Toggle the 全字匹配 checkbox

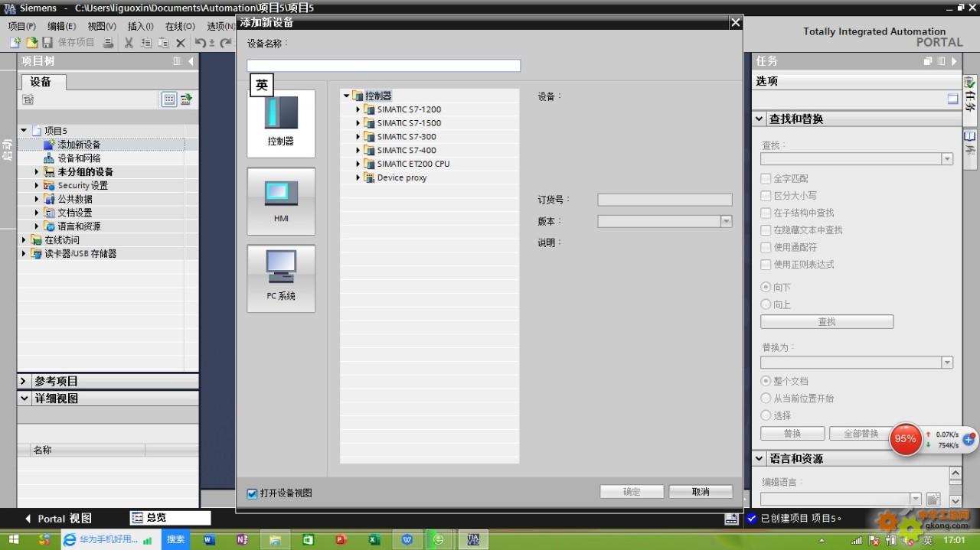click(x=766, y=178)
